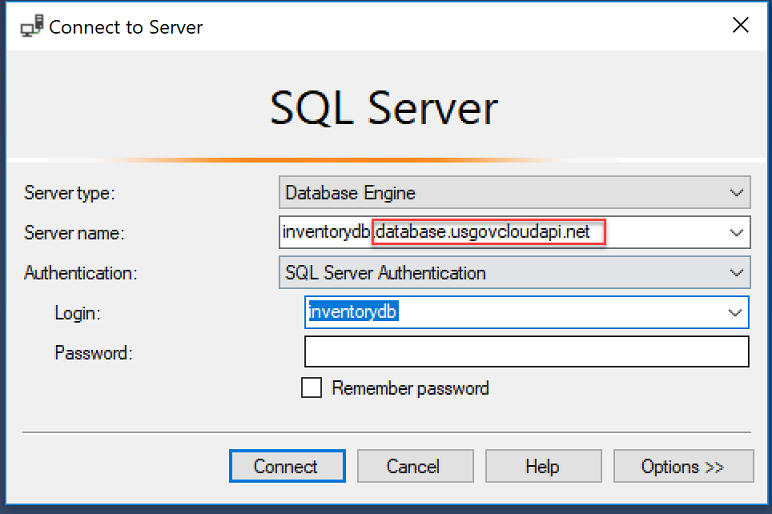Click the SQL Server banner heading
This screenshot has width=772, height=514.
[x=384, y=108]
